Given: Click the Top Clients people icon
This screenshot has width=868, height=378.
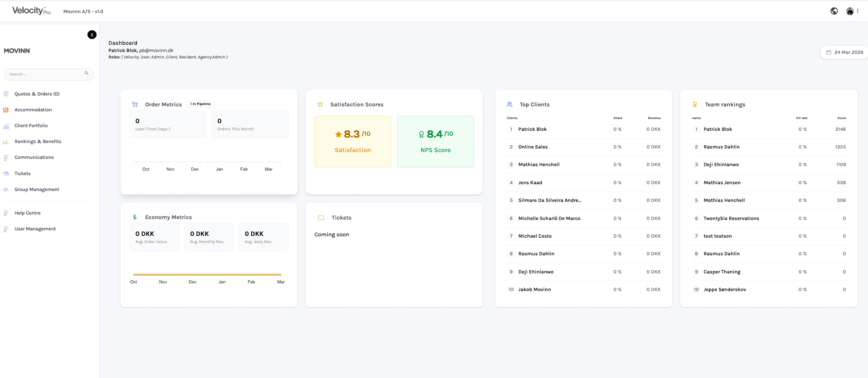Looking at the screenshot, I should tap(509, 104).
